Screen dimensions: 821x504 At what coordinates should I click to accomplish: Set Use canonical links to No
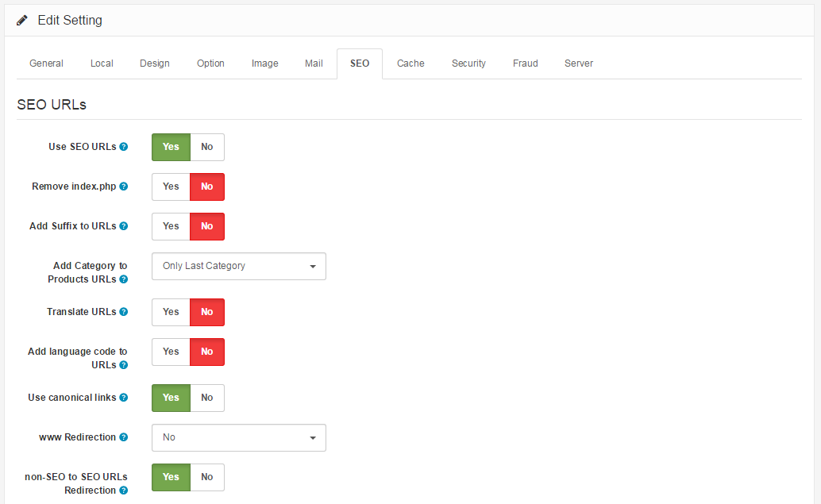tap(207, 398)
